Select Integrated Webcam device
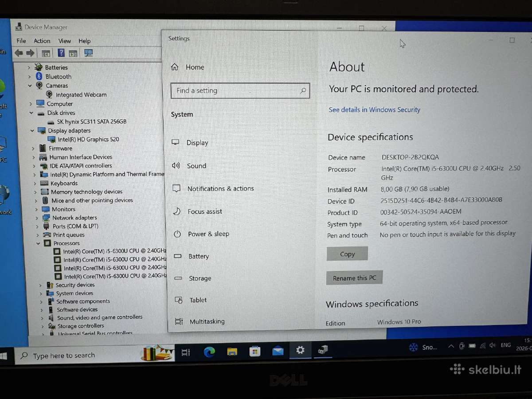The width and height of the screenshot is (532, 399). tap(81, 94)
